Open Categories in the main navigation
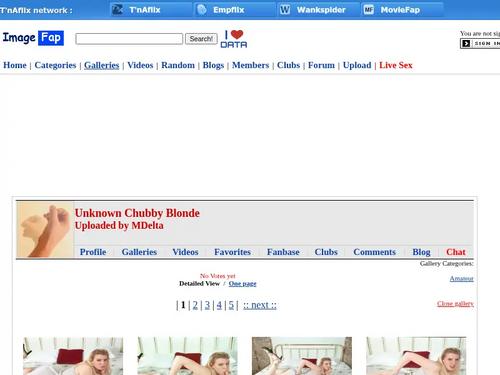 (x=55, y=65)
